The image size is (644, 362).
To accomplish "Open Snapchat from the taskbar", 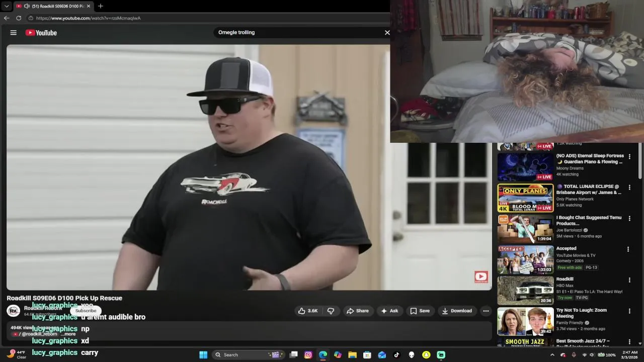I will (x=426, y=354).
